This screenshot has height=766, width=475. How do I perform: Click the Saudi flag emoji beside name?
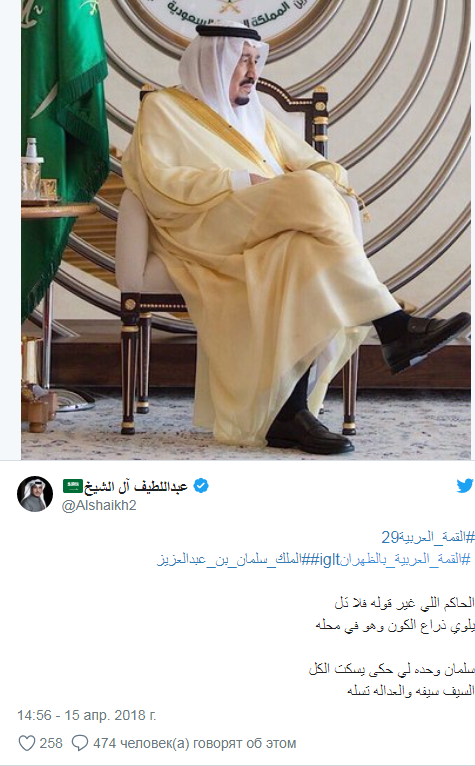click(72, 486)
